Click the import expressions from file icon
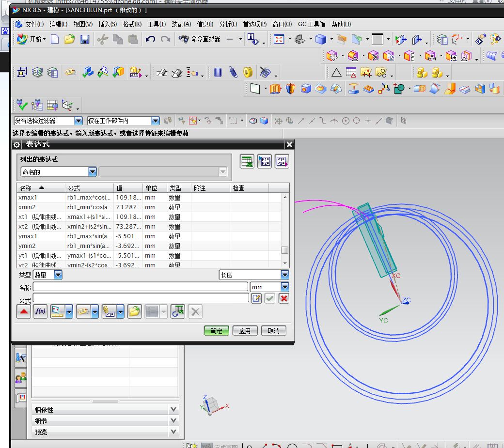 (265, 161)
